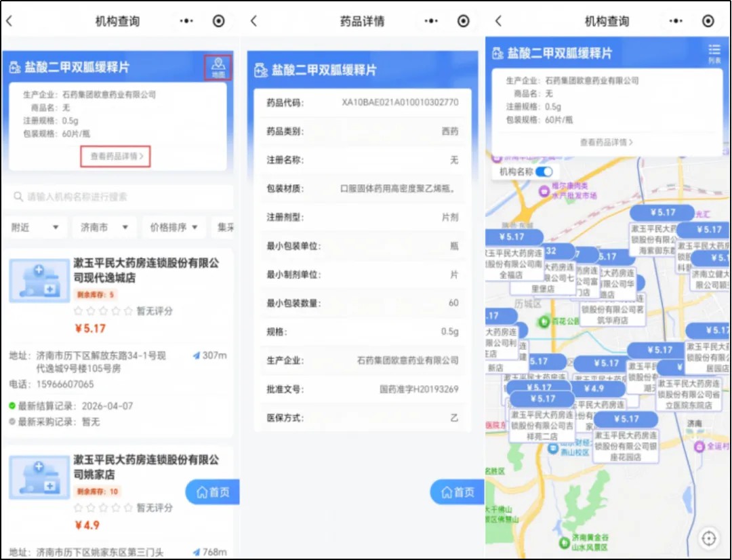Tap the recenter location icon on the map

pyautogui.click(x=709, y=538)
